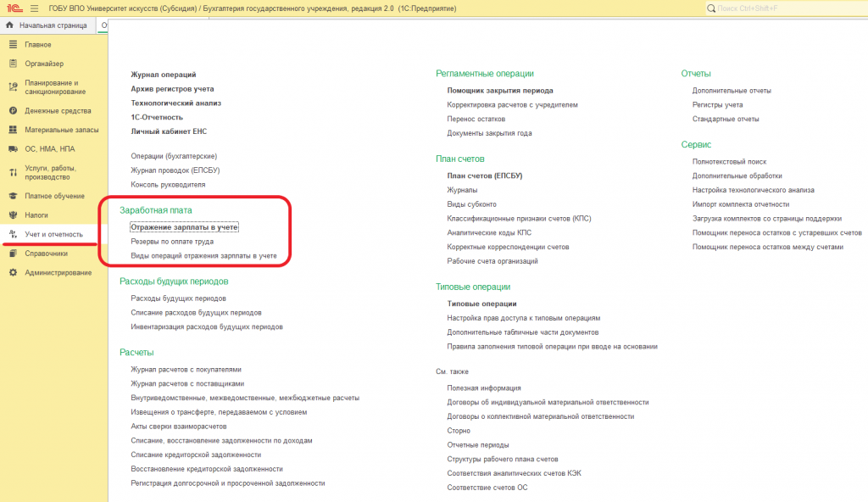Open the Администрирование section label
The width and height of the screenshot is (868, 502).
coord(58,272)
